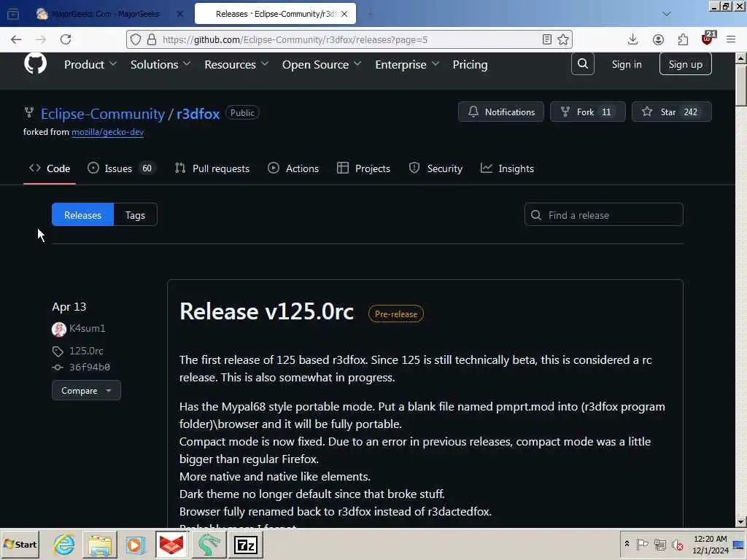
Task: Click the muted volume tray icon
Action: pyautogui.click(x=677, y=544)
